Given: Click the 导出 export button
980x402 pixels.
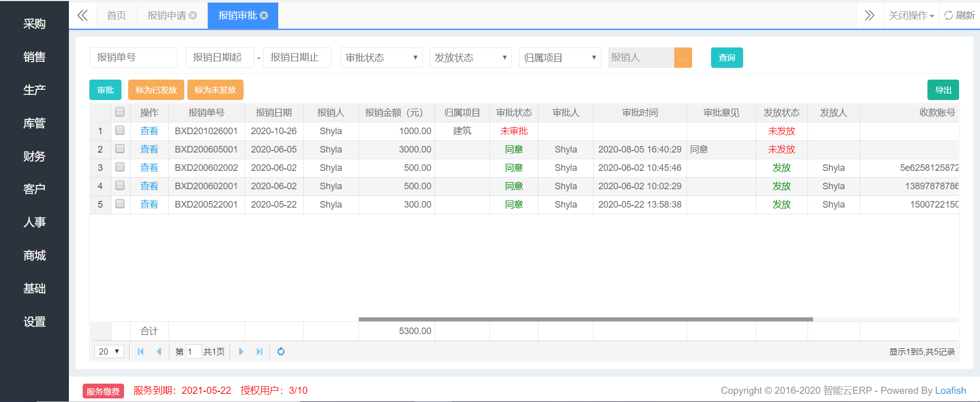Looking at the screenshot, I should click(943, 90).
